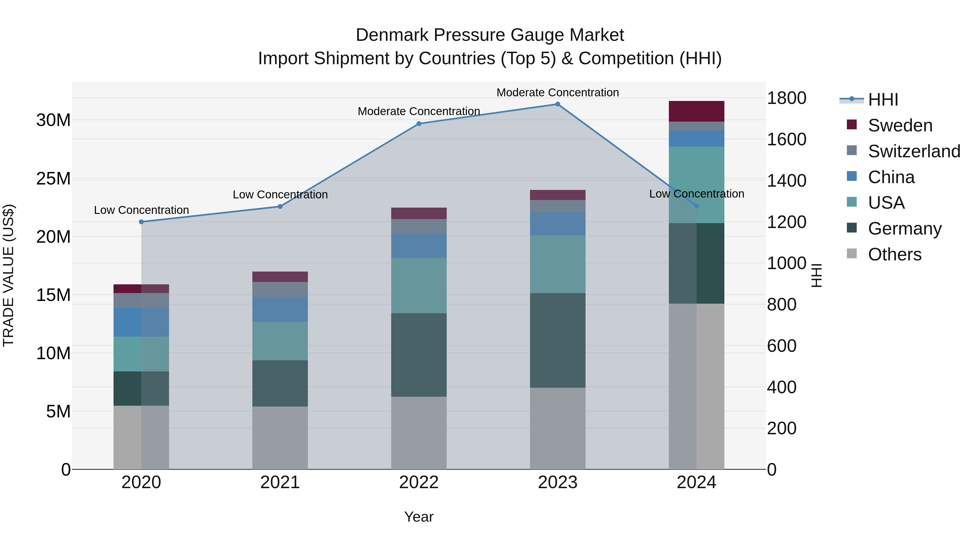Click the 'Year' x-axis title

pyautogui.click(x=419, y=517)
